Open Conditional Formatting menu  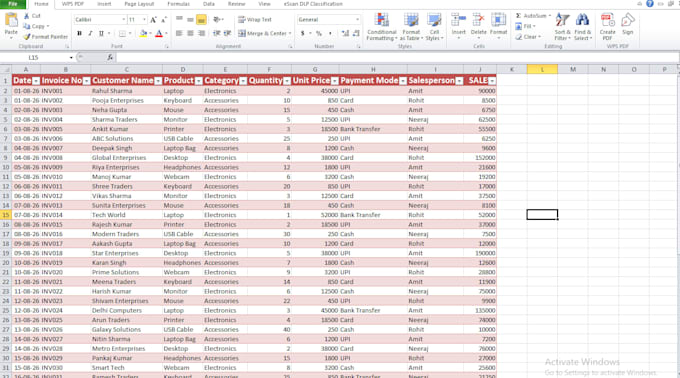tap(382, 26)
